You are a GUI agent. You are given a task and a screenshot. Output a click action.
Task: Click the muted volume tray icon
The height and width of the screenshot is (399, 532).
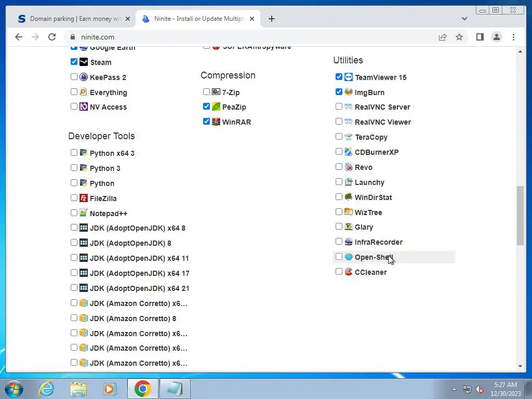[x=480, y=389]
